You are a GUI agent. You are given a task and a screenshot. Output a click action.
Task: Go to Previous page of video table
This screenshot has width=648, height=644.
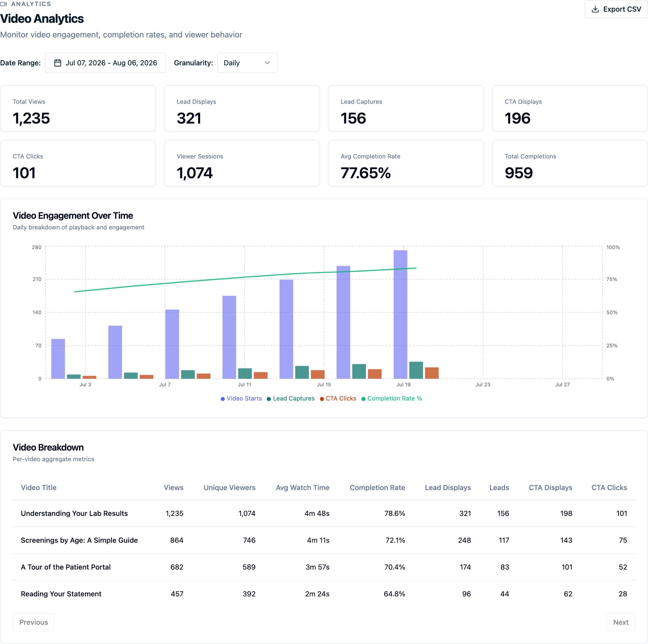[34, 622]
